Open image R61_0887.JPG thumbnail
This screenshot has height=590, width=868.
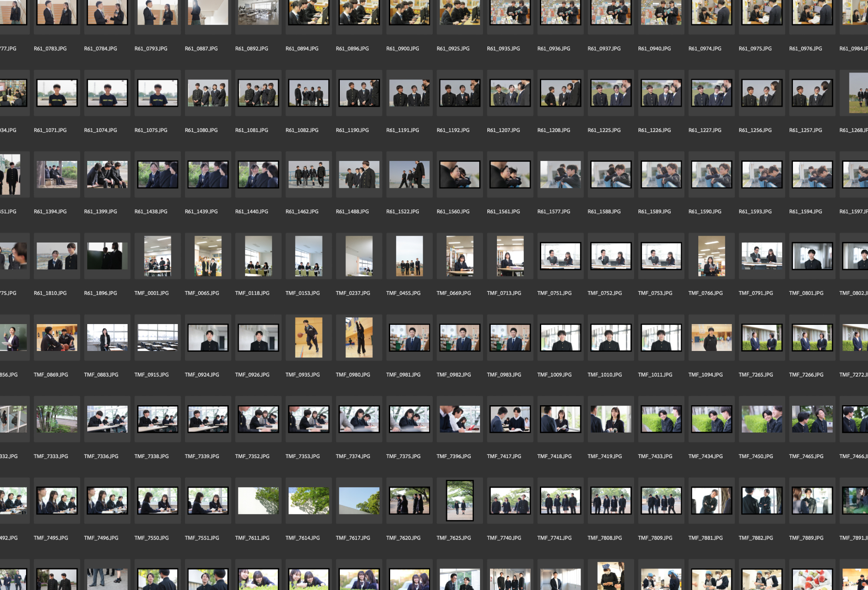pos(208,12)
